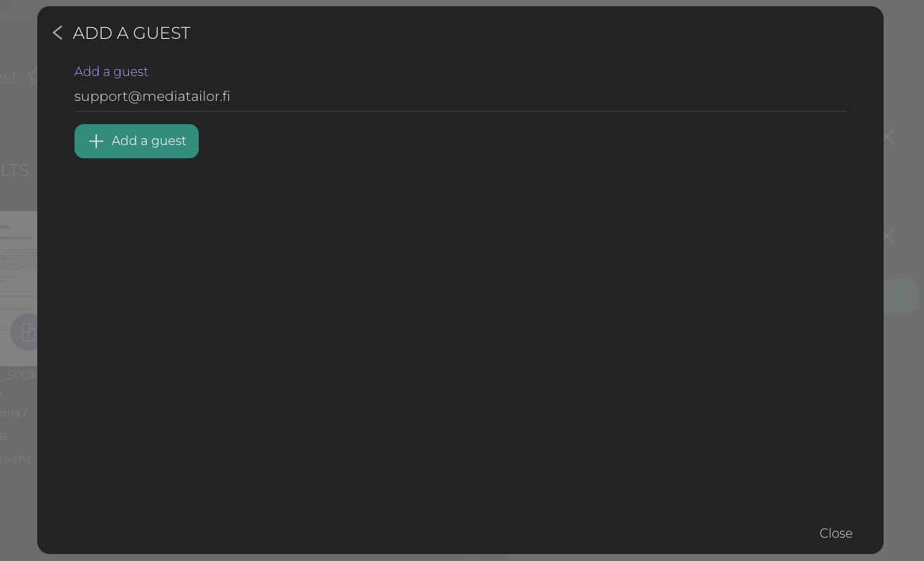924x561 pixels.
Task: Open the dimmed document preview thumbnail
Action: [x=19, y=264]
